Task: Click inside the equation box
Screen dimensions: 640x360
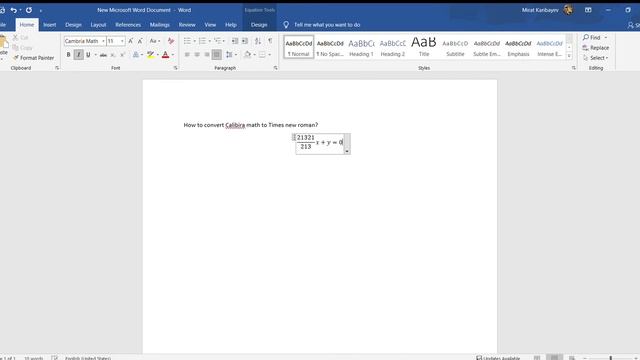Action: click(x=320, y=144)
